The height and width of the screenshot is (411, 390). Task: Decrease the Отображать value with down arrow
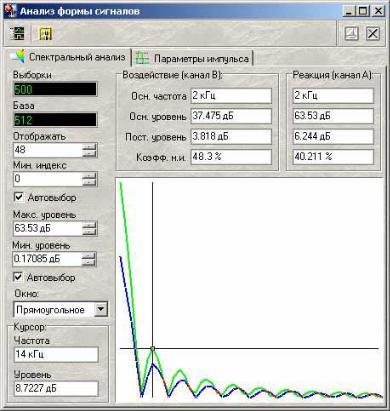tap(89, 154)
